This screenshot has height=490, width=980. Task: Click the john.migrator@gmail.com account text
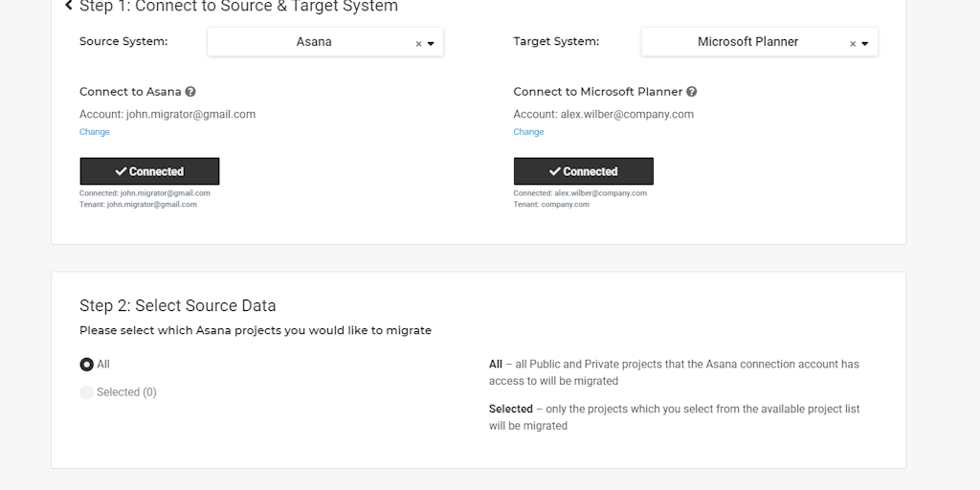[190, 114]
